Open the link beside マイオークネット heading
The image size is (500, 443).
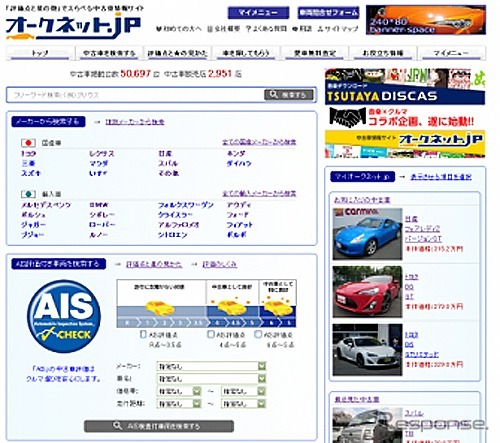click(441, 177)
